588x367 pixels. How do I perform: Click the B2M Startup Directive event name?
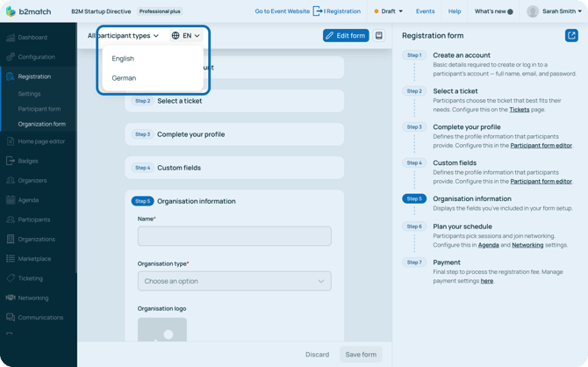101,11
